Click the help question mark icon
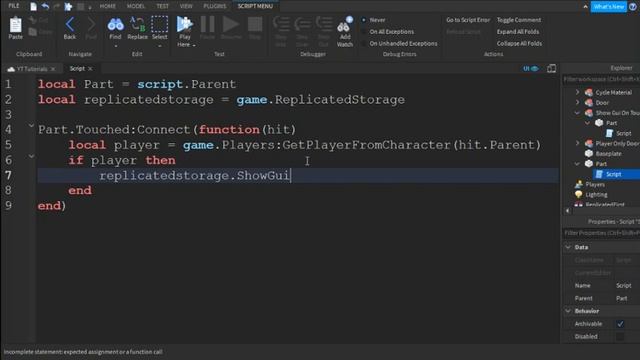The image size is (640, 360). pyautogui.click(x=633, y=7)
